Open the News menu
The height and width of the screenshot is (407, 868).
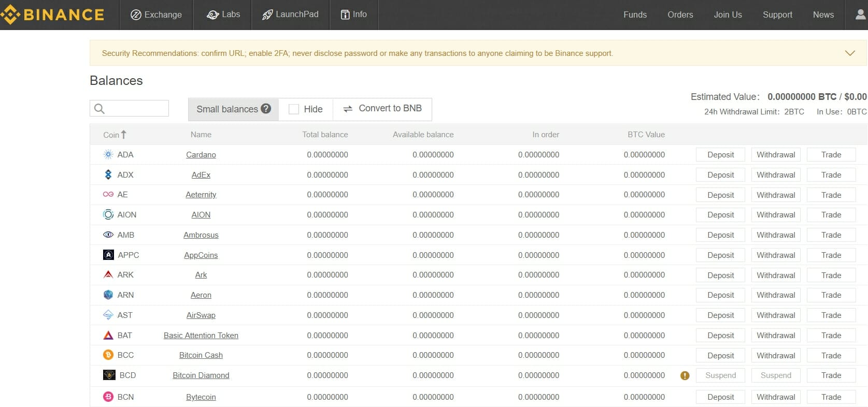(823, 14)
